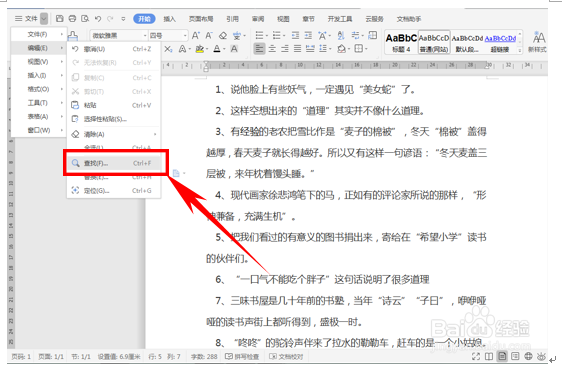562x366 pixels.
Task: Choose 粘贴 from the edit menu
Action: click(x=114, y=105)
